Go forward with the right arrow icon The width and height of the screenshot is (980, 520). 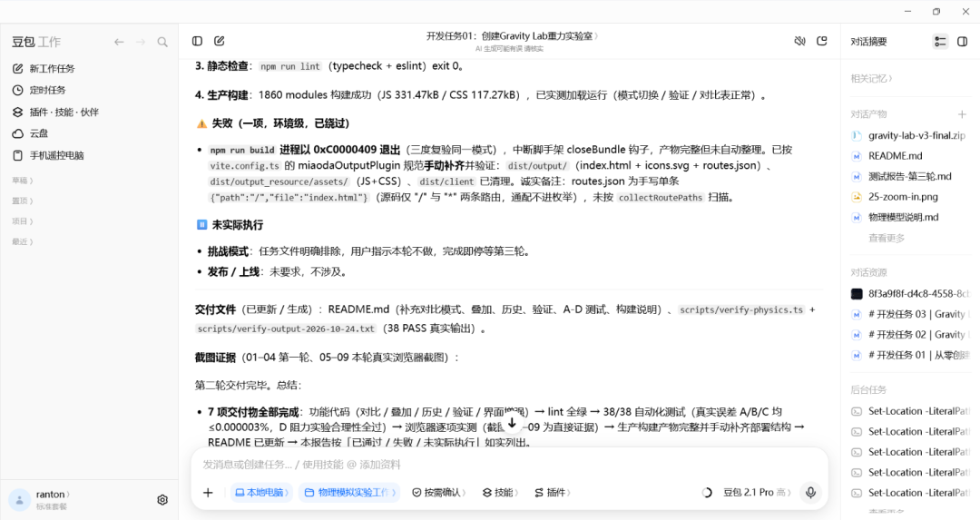tap(141, 42)
